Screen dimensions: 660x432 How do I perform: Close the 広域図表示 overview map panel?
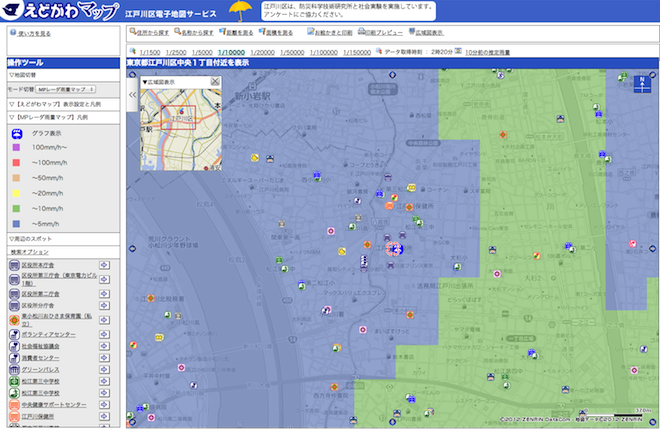pos(215,81)
